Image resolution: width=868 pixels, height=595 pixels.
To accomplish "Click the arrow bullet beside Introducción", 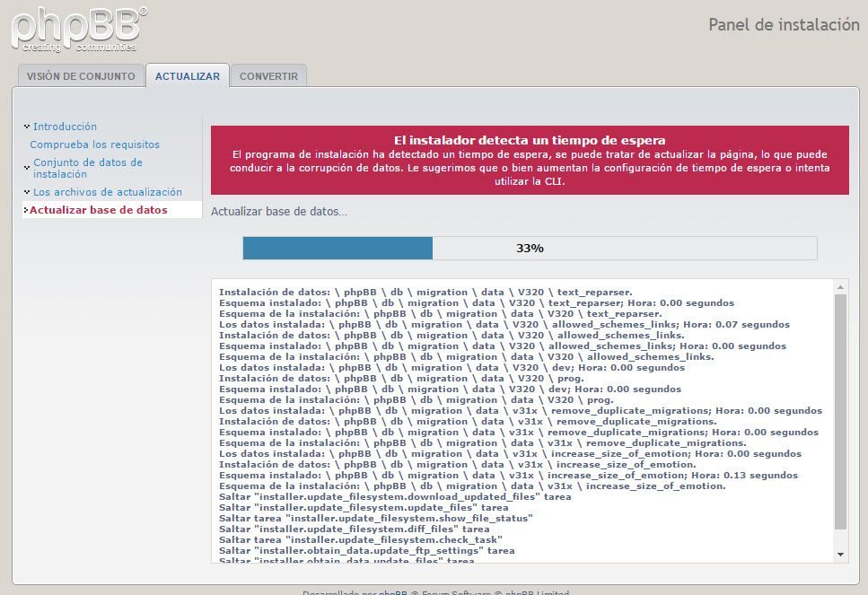I will pos(26,127).
